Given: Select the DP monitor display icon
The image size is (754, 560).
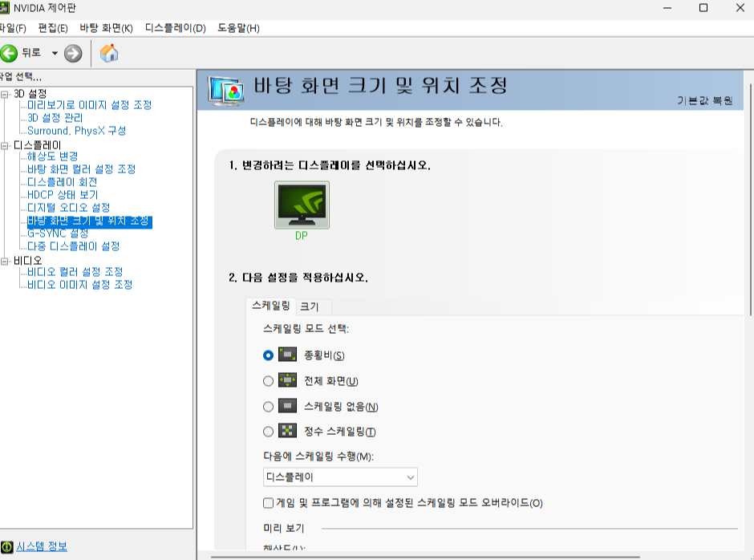Looking at the screenshot, I should point(302,205).
